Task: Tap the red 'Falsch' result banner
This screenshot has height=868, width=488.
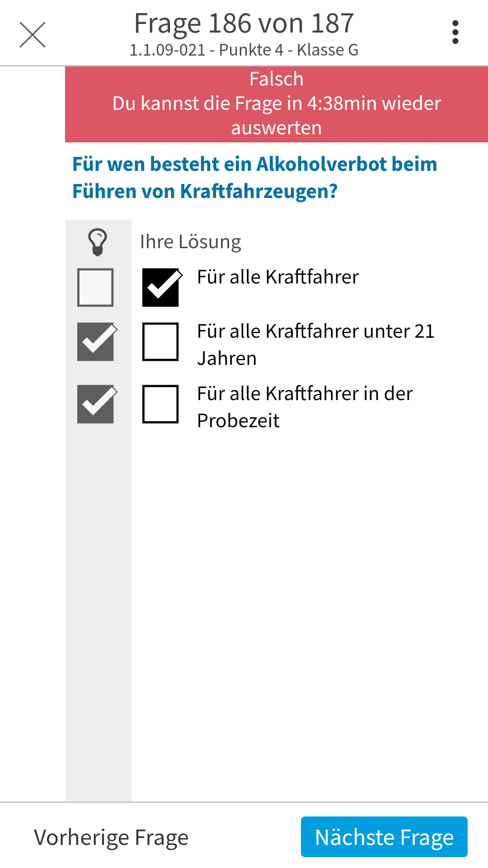Action: coord(277,104)
